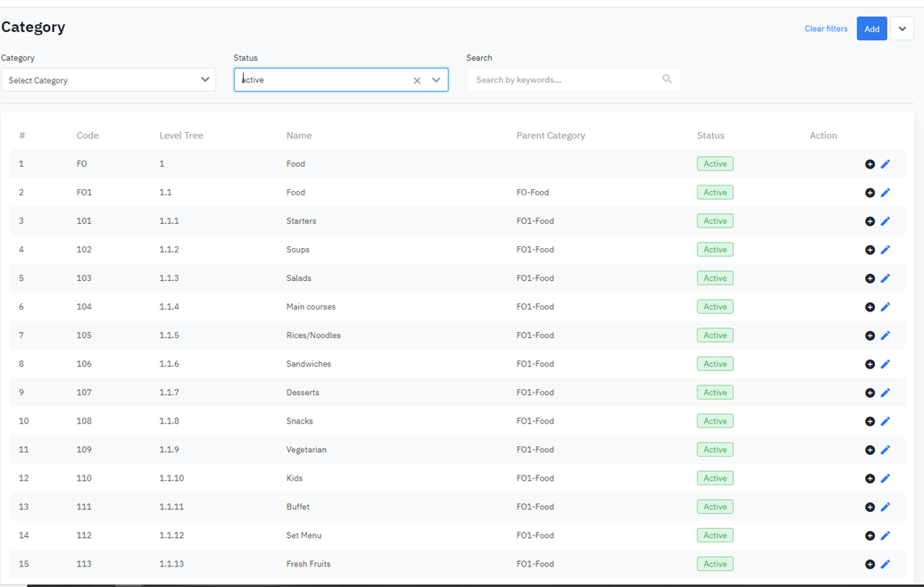Edit the Kids category using pencil icon
This screenshot has width=924, height=587.
(886, 478)
